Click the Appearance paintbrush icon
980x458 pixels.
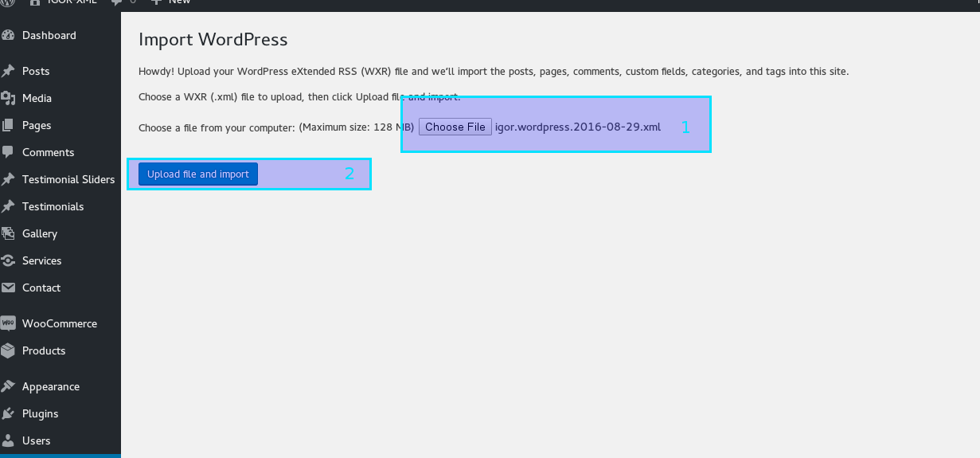8,386
